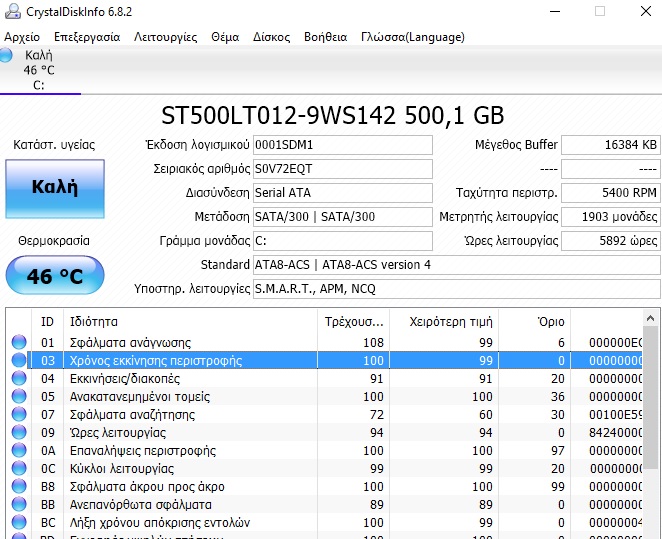Image resolution: width=662 pixels, height=539 pixels.
Task: Click the Υποστηρ. λειτουργίες field S.M.A.R.T., APM, NCQ
Action: click(457, 289)
